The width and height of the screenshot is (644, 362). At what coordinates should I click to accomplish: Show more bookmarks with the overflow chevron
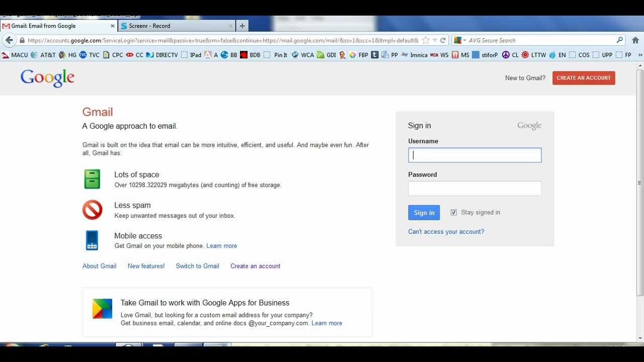tap(640, 55)
